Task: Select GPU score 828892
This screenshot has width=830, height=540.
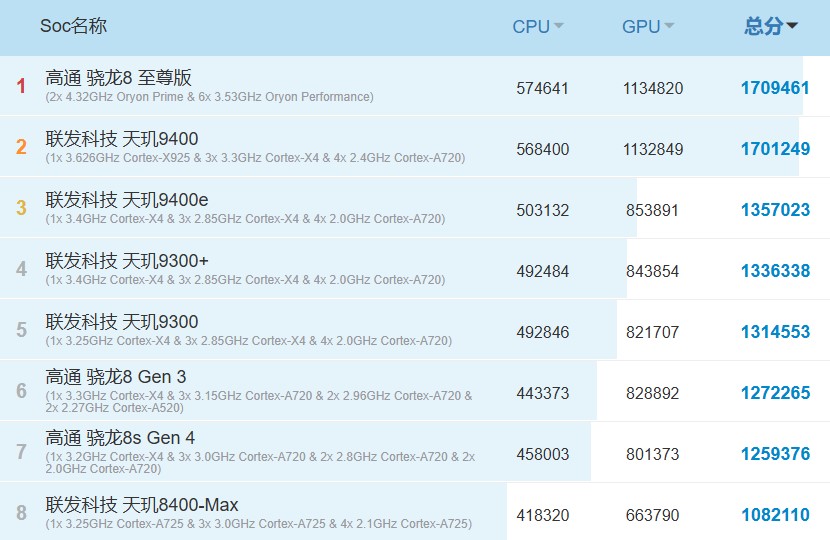Action: pyautogui.click(x=652, y=393)
